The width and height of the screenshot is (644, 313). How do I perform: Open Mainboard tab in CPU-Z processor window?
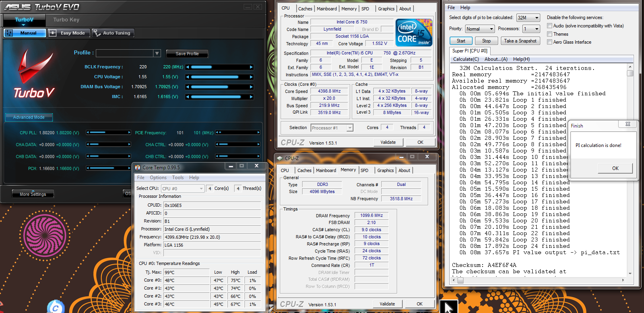(x=327, y=9)
